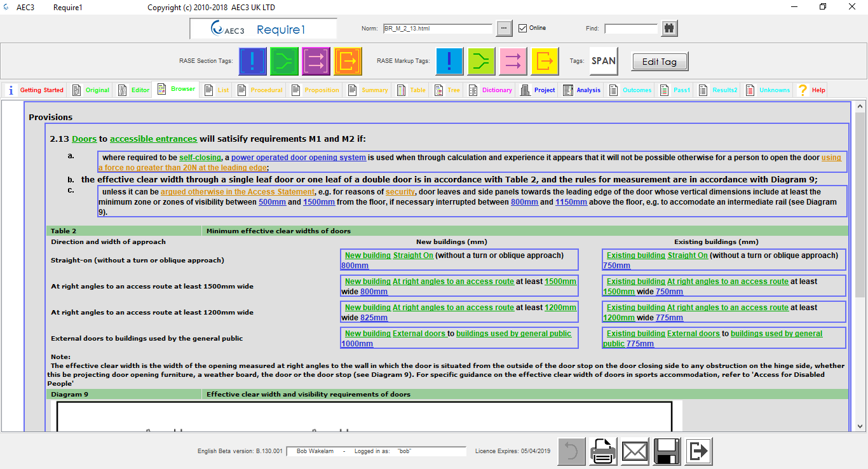
Task: Click the argued otherwise in the Access Statement link
Action: [238, 191]
